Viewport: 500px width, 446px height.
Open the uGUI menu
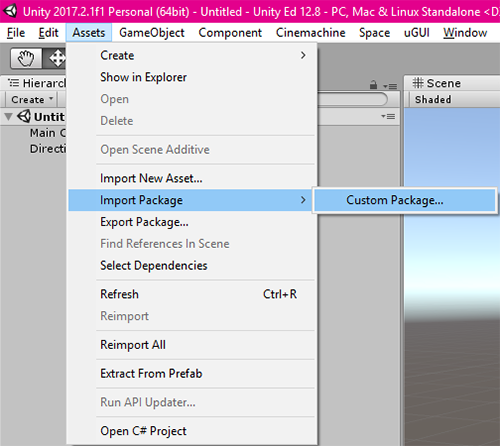point(417,33)
